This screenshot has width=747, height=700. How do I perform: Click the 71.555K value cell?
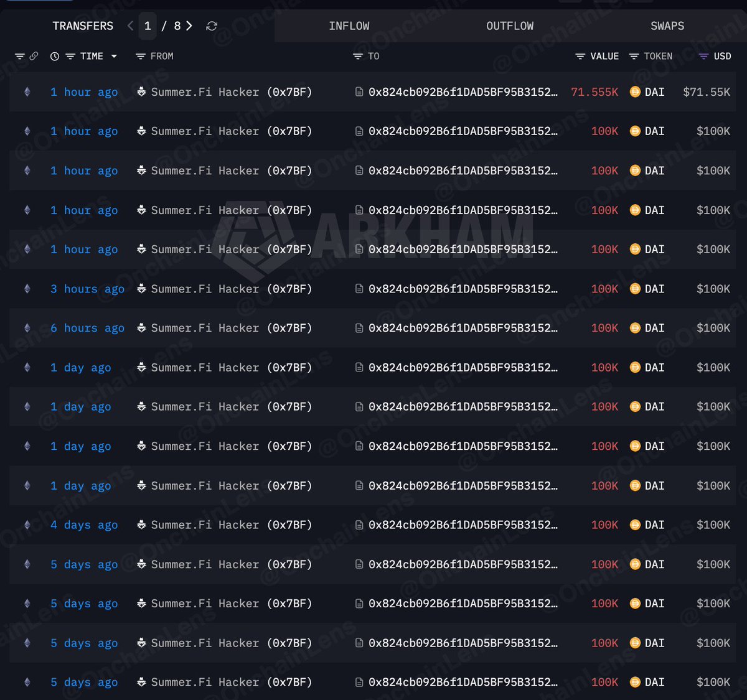594,92
